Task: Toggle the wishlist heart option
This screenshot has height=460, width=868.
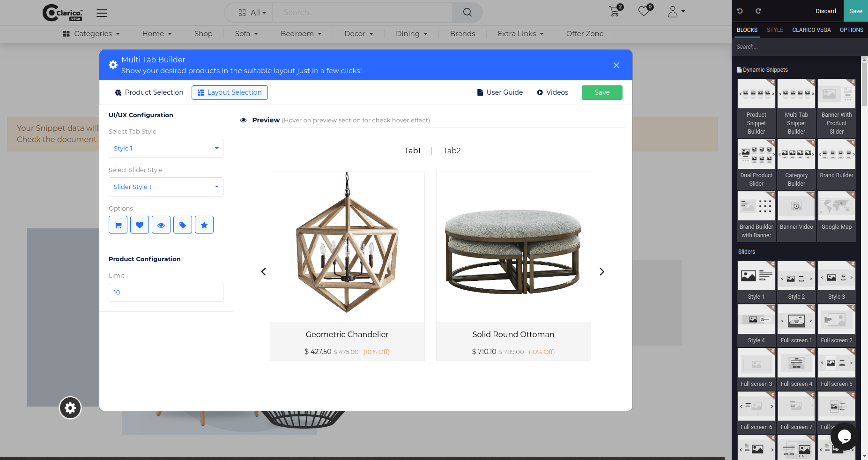Action: [140, 225]
